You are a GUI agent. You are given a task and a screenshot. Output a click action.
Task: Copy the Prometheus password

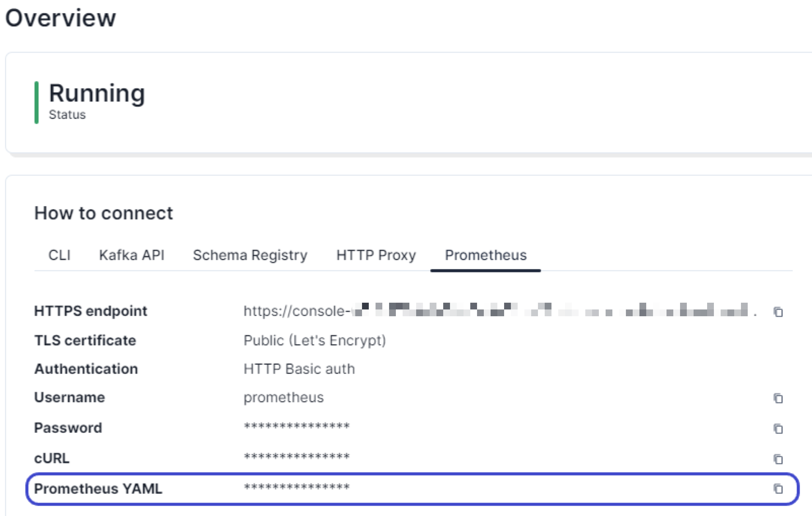778,428
